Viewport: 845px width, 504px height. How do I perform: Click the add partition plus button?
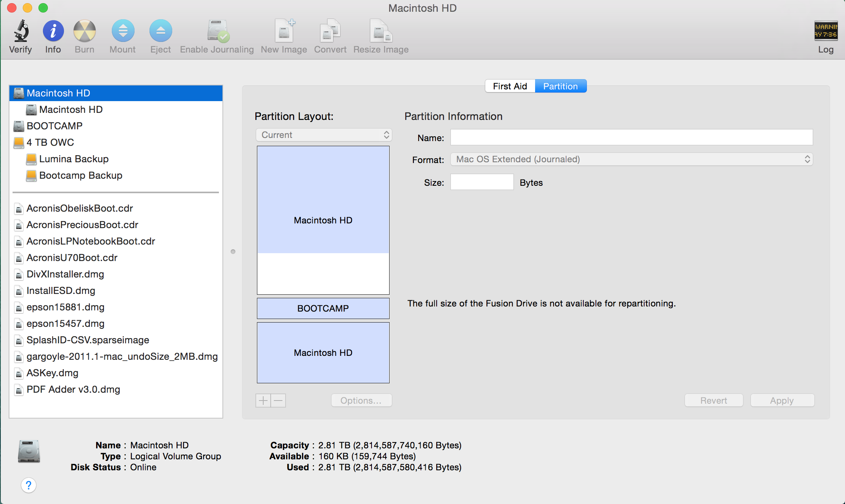[263, 401]
